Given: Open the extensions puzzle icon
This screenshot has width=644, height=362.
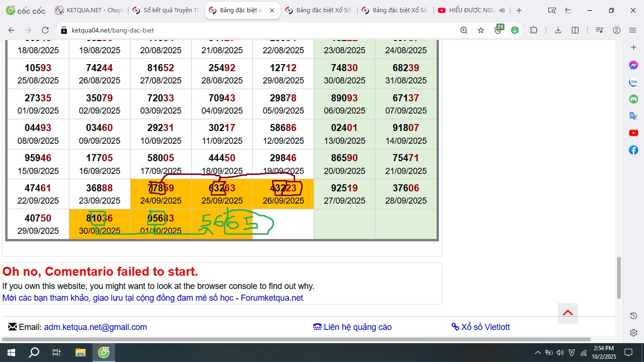Looking at the screenshot, I should (x=534, y=30).
